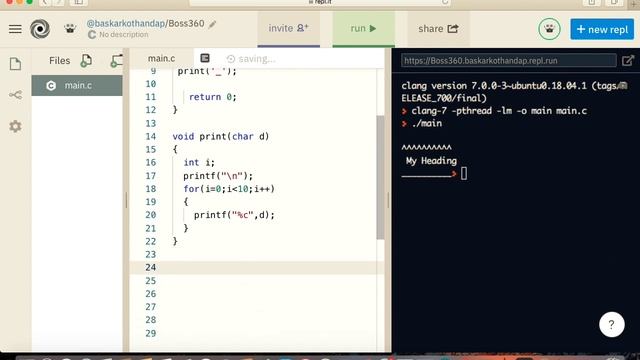640x360 pixels.
Task: Open settings gear in sidebar
Action: point(15,126)
